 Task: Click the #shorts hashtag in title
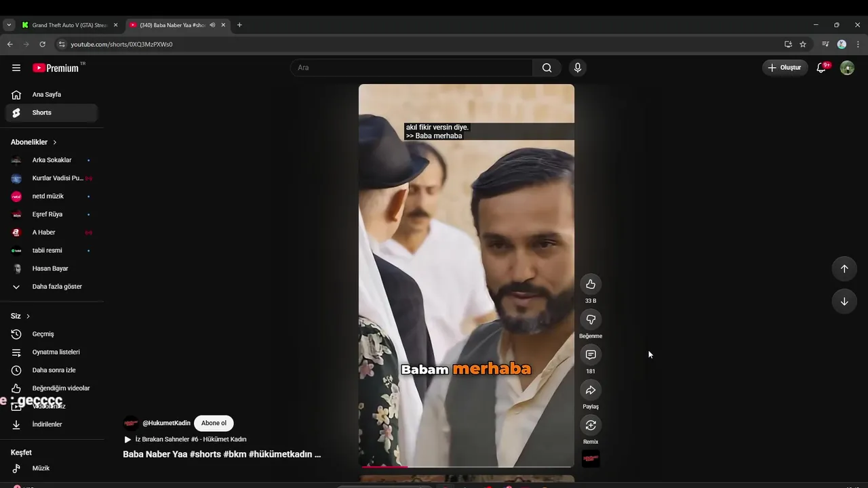[205, 454]
